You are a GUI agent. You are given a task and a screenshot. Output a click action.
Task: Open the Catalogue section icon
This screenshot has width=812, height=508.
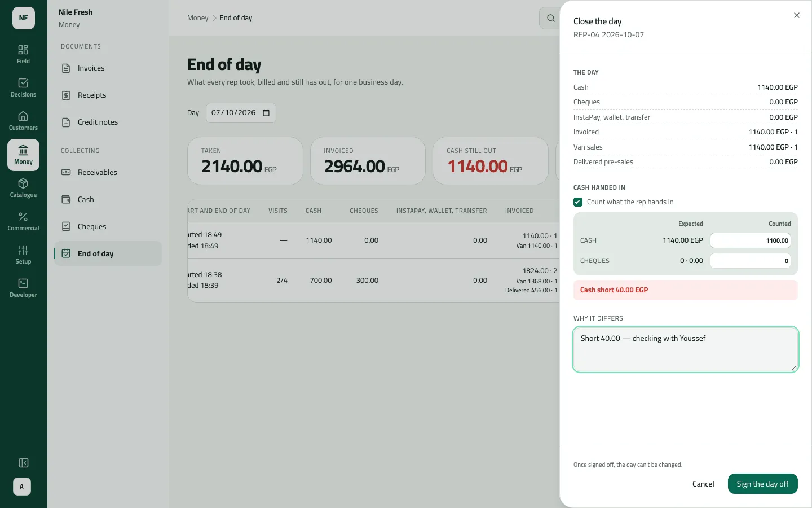coord(23,188)
